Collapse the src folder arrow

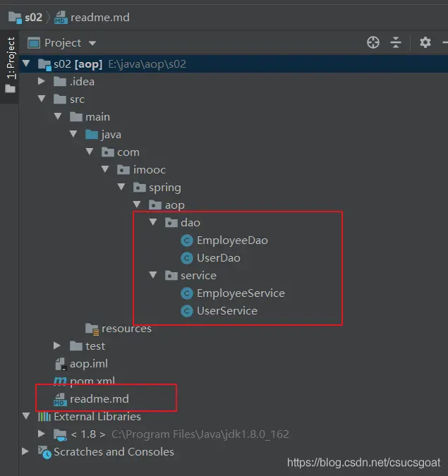click(x=42, y=99)
